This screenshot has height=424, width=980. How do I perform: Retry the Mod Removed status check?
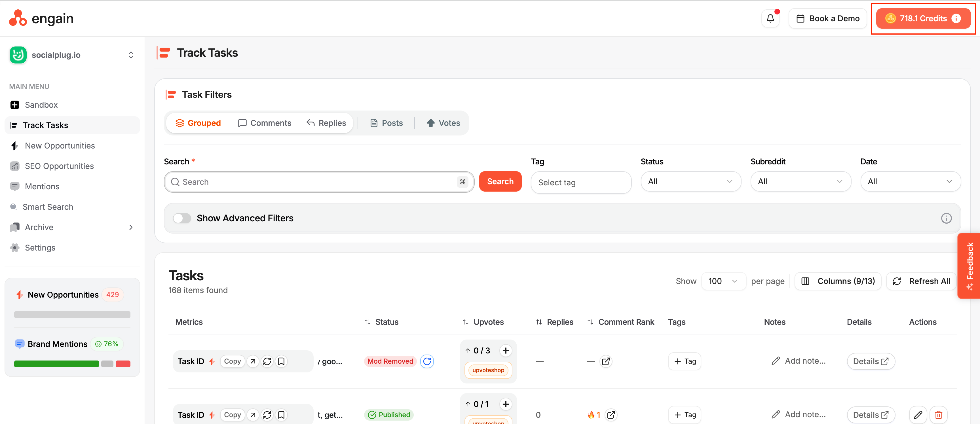tap(427, 361)
